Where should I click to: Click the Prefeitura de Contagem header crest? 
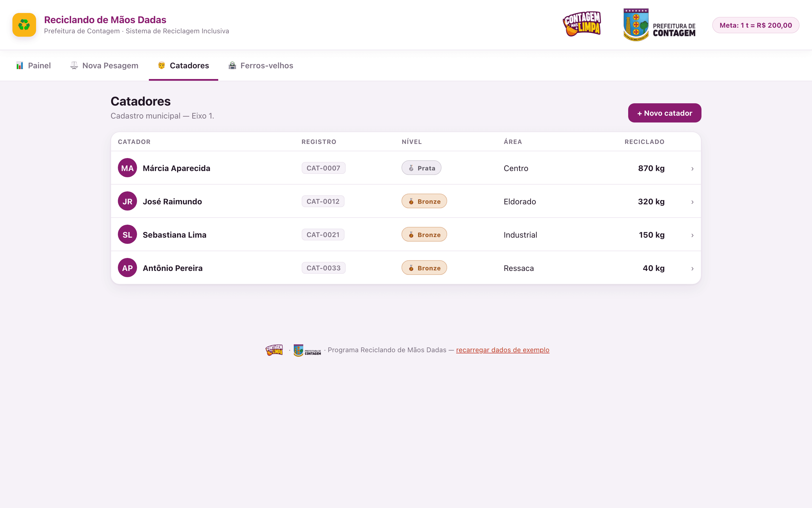pyautogui.click(x=659, y=25)
